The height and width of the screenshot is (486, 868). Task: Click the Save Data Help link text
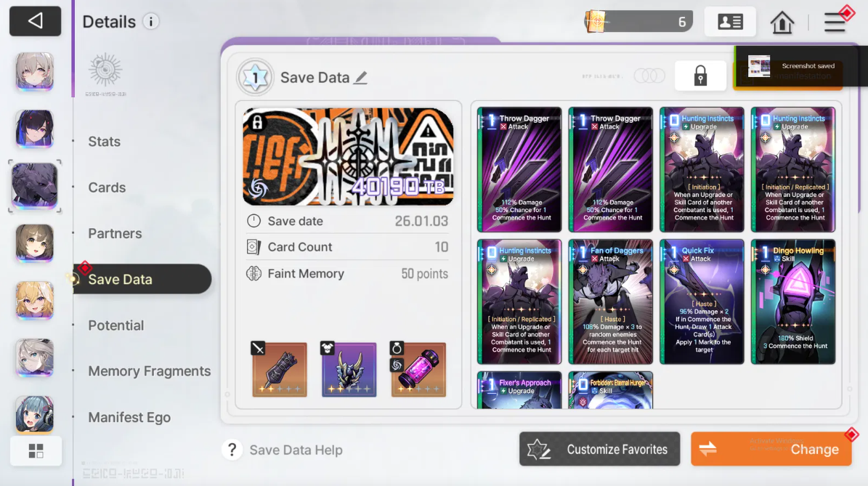point(296,450)
